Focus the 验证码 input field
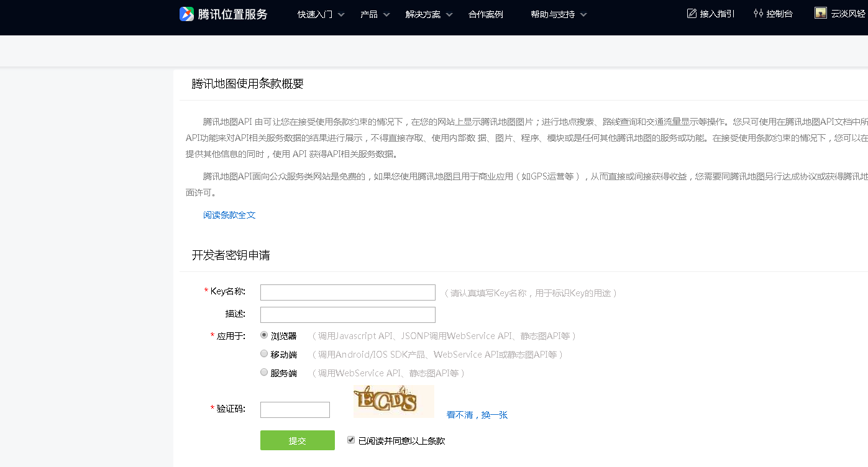The height and width of the screenshot is (467, 868). (x=295, y=410)
